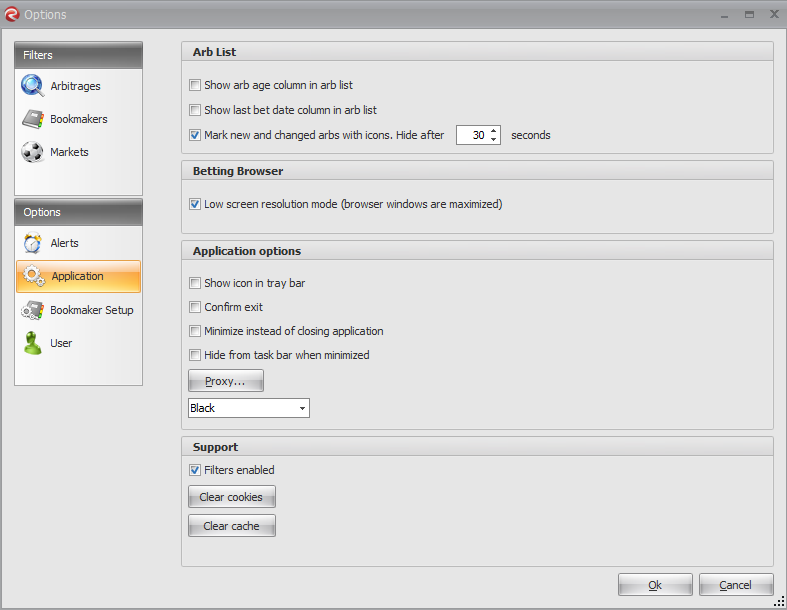The height and width of the screenshot is (610, 787).
Task: Open the Proxy... settings button
Action: (225, 381)
